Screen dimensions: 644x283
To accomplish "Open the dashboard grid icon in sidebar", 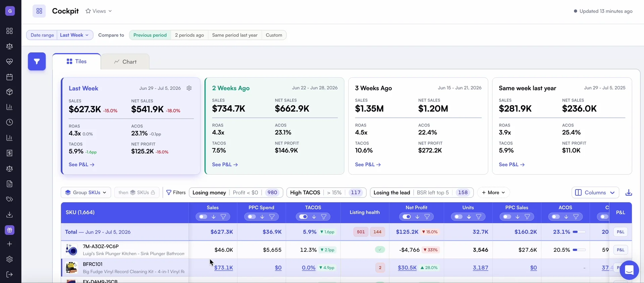I will (9, 31).
